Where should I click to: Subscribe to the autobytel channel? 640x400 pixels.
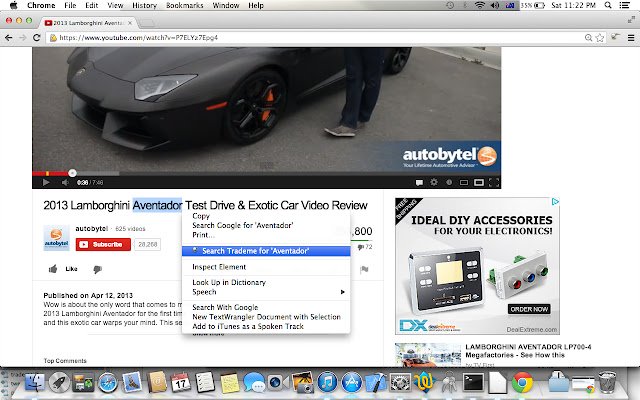[x=103, y=244]
